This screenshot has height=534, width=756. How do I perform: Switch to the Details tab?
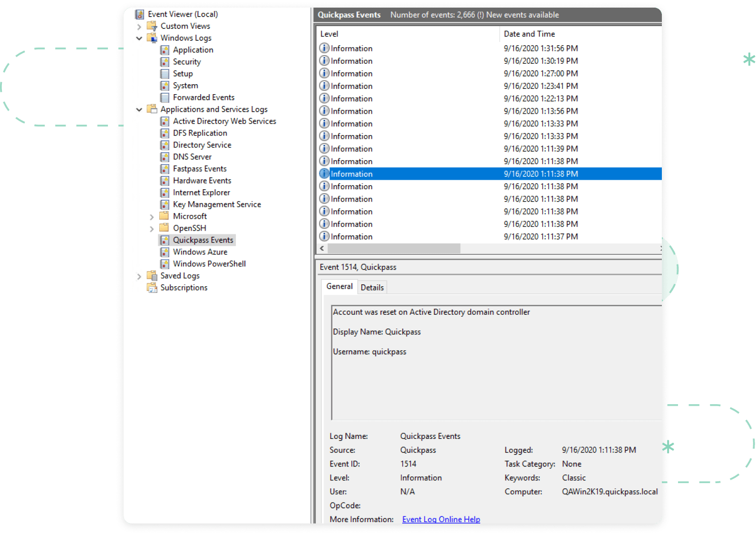click(x=372, y=287)
